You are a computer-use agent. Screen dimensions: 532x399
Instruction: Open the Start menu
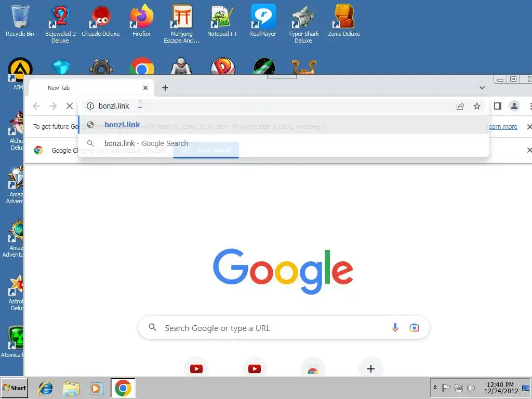(14, 388)
